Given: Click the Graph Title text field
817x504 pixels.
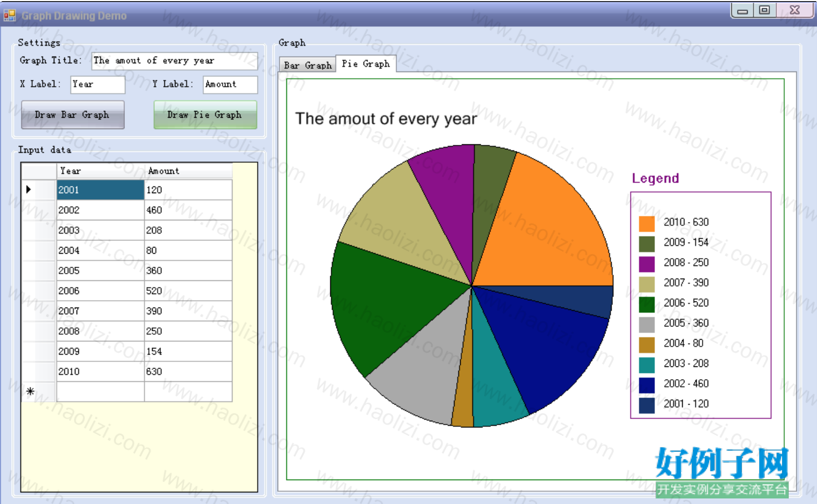Looking at the screenshot, I should [174, 61].
